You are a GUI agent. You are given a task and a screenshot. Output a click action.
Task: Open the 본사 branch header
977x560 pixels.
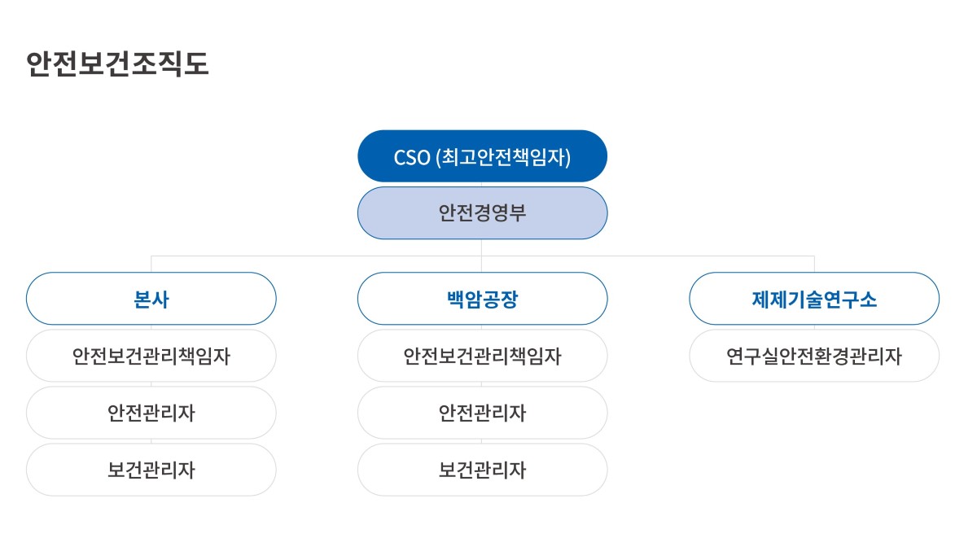(151, 299)
